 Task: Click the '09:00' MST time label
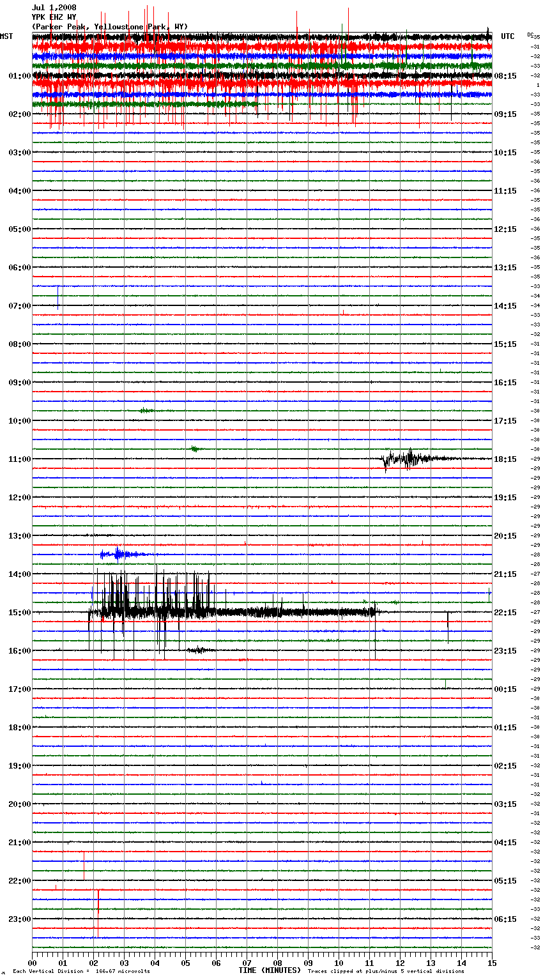tap(19, 383)
